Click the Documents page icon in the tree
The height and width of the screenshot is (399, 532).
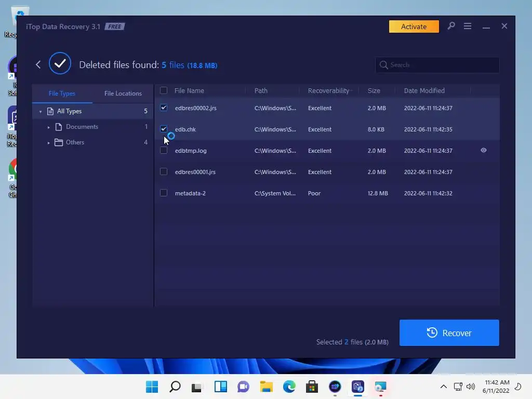(59, 127)
